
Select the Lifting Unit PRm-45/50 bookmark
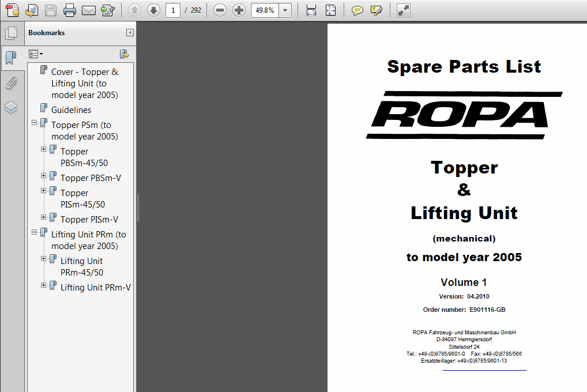[82, 266]
